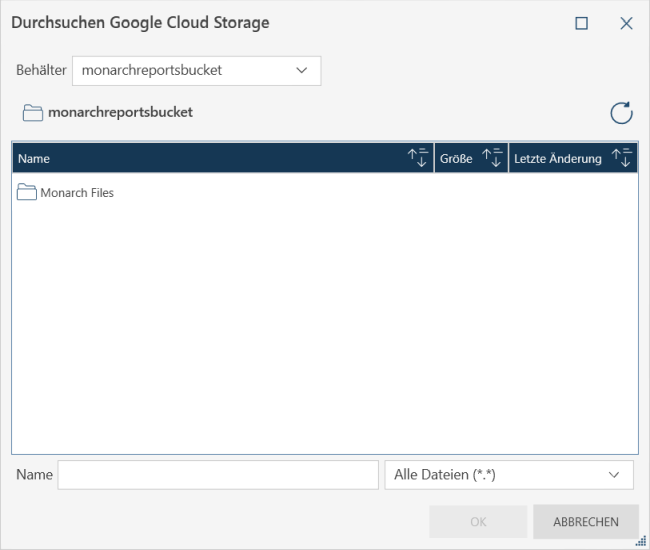The width and height of the screenshot is (650, 550).
Task: Open the Alle Dateien file type dropdown
Action: pos(495,475)
